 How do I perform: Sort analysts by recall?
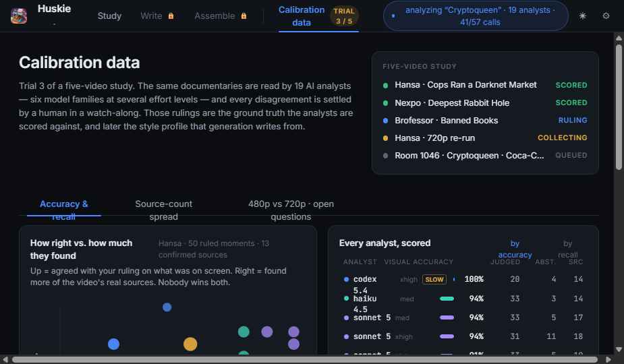pos(567,249)
